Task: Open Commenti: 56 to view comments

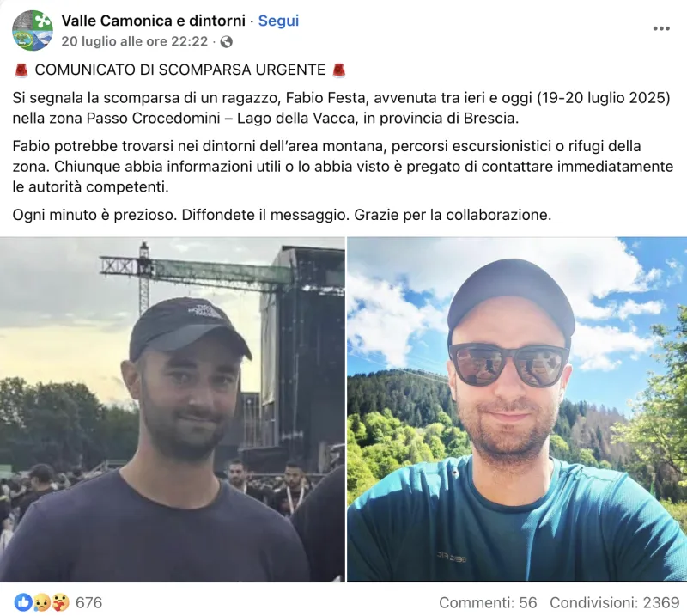Action: point(488,602)
